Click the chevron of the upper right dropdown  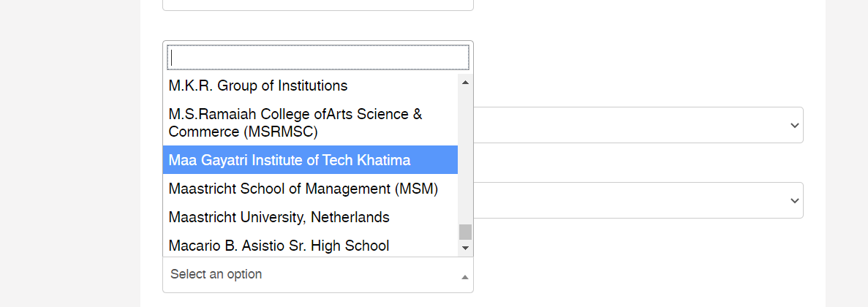tap(794, 126)
